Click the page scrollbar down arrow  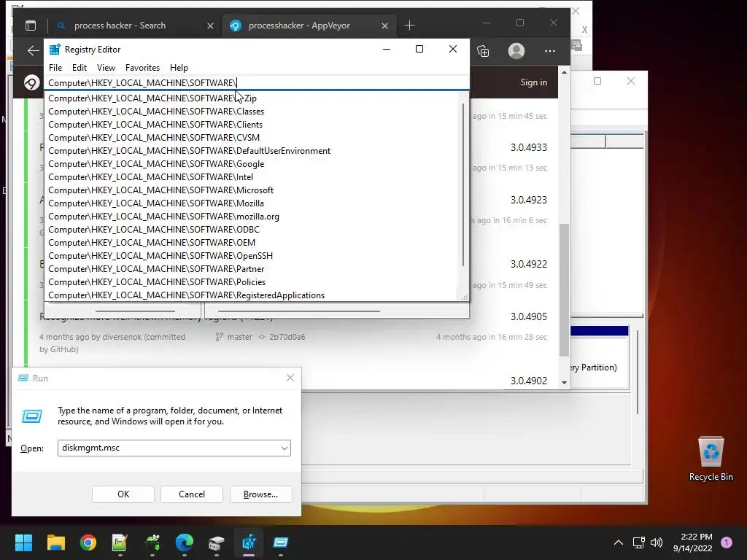click(564, 382)
